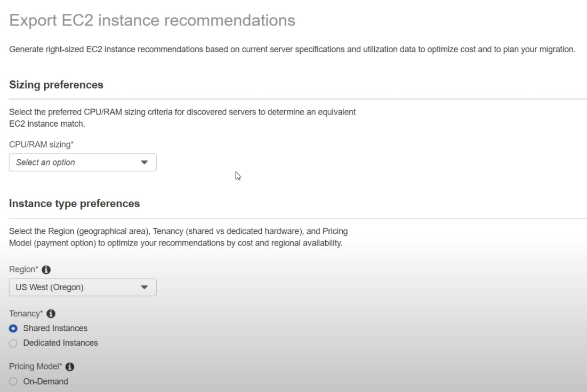587x392 pixels.
Task: Click the Region info icon
Action: [x=46, y=270]
